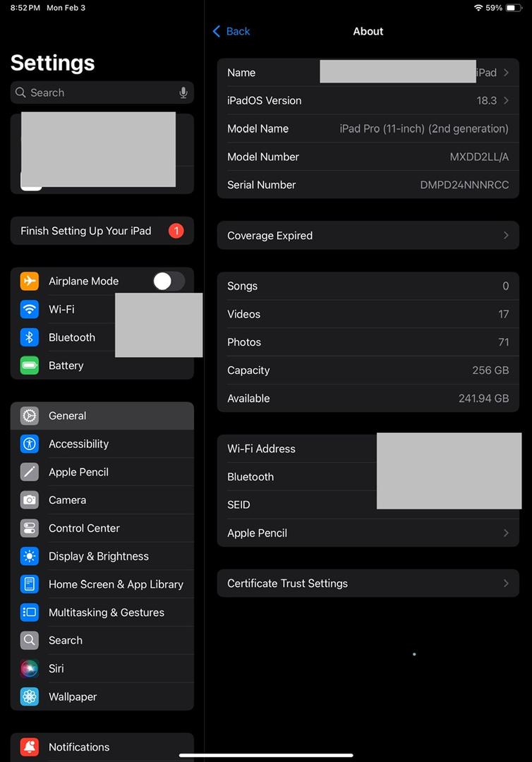Tap the Videos count 17
The image size is (532, 762).
tap(503, 314)
